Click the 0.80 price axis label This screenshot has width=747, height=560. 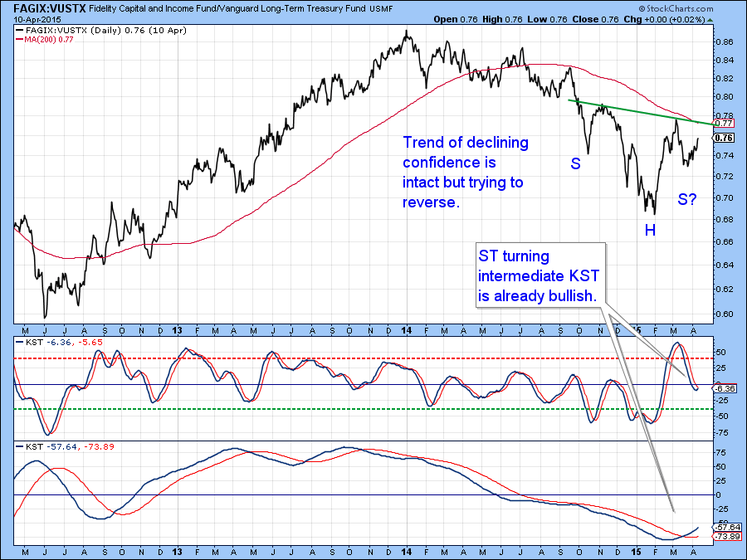pyautogui.click(x=724, y=97)
